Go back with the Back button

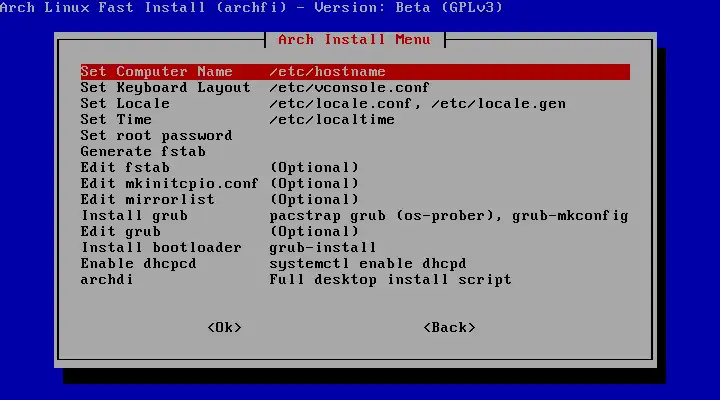[x=449, y=327]
